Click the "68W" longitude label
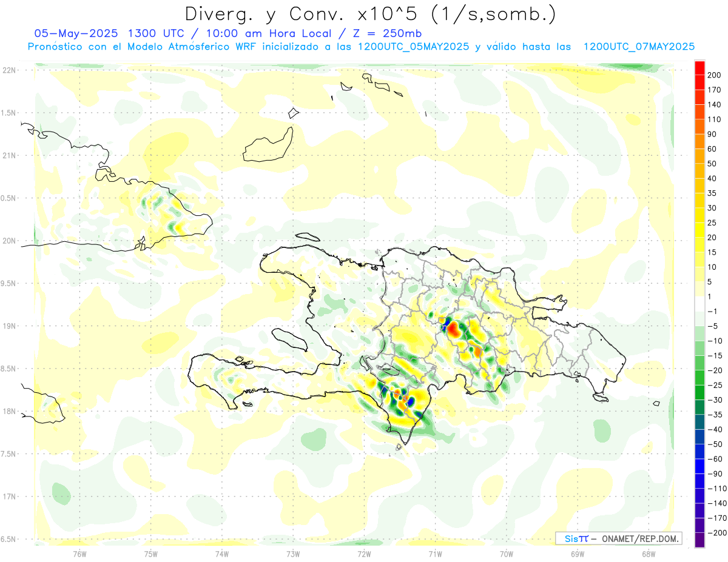 click(x=649, y=553)
